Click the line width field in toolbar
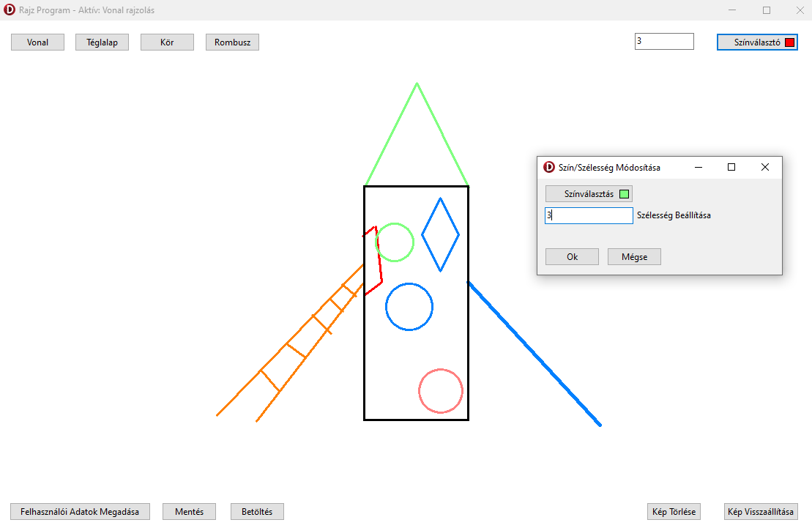 (663, 42)
